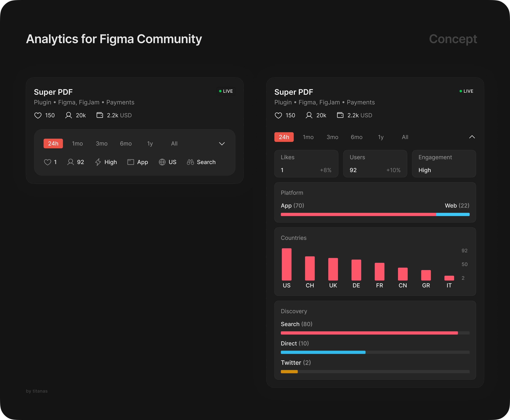Click the GR bar in Countries chart

426,275
